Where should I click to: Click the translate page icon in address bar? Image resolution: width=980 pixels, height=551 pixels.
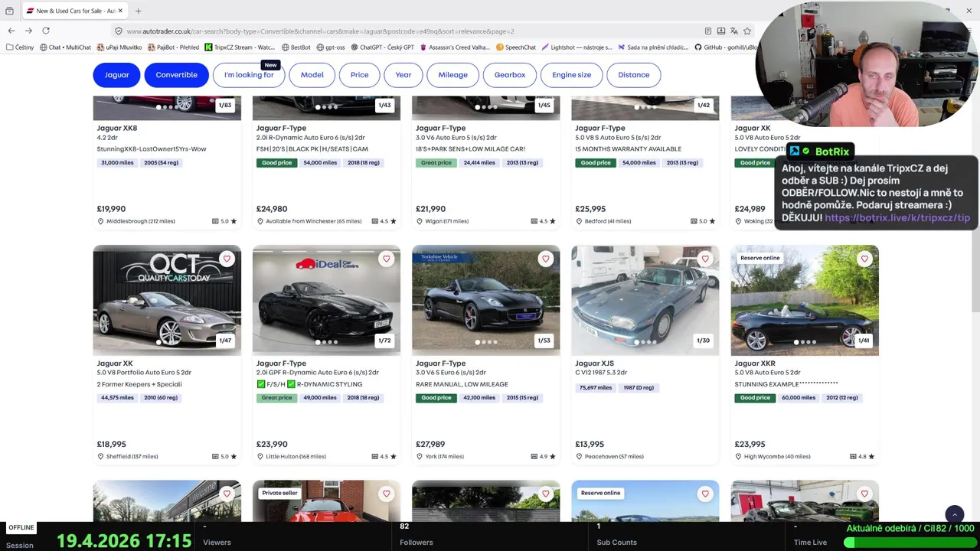[x=733, y=31]
